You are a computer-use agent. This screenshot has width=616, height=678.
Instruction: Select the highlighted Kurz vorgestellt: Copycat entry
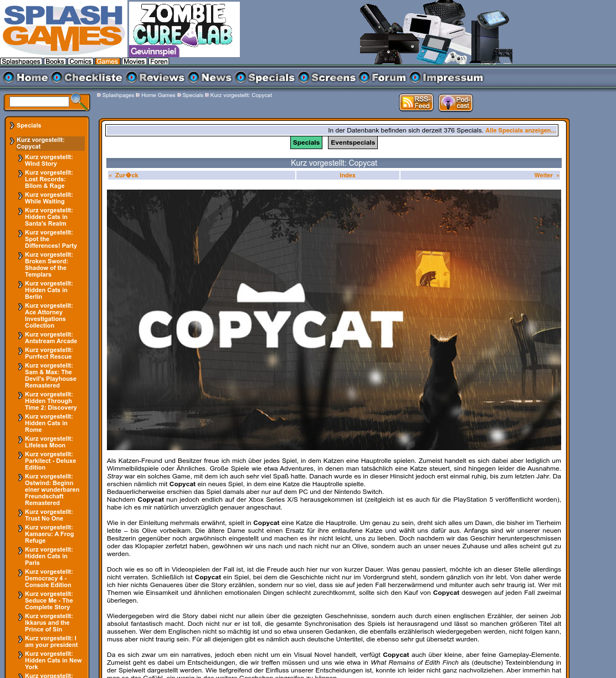pos(50,143)
